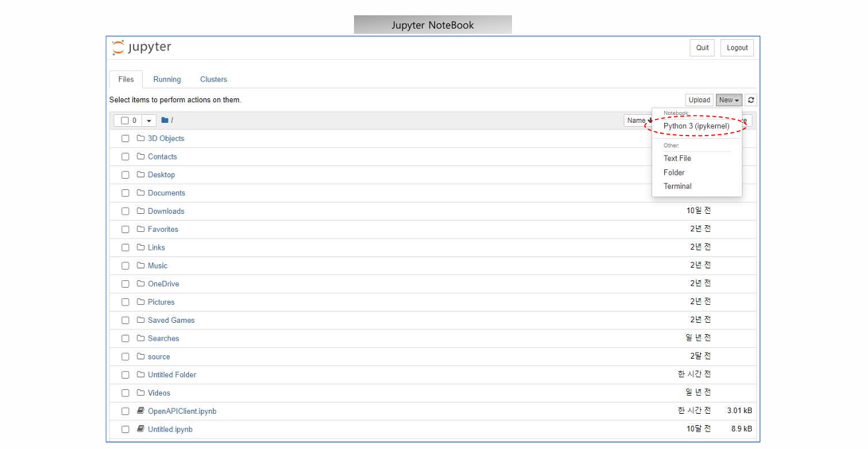Click the Upload button
The height and width of the screenshot is (449, 868).
[699, 100]
